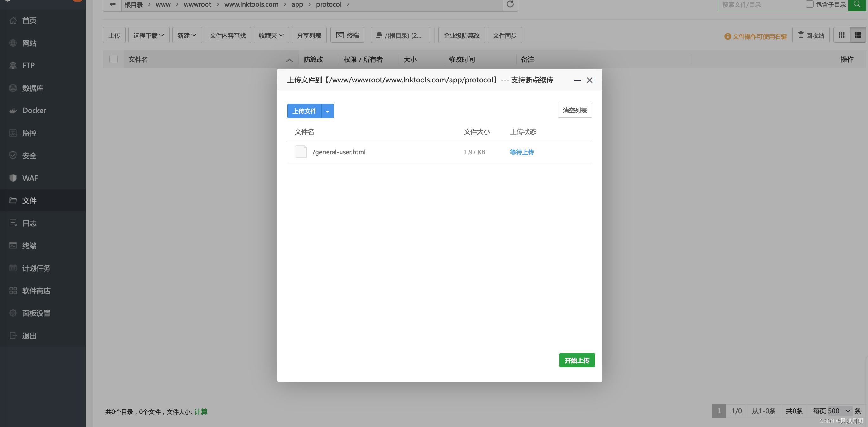
Task: Click the 日志 log icon
Action: (x=13, y=223)
